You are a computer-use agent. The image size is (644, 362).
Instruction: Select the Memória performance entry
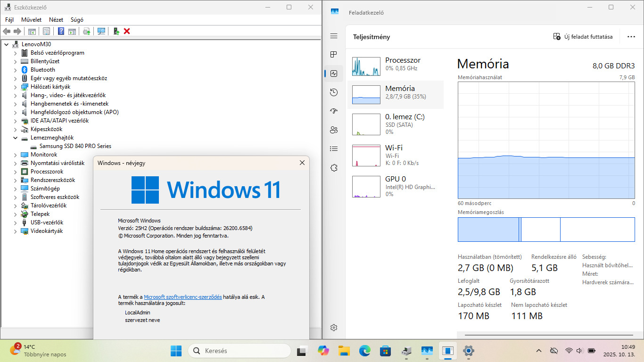click(x=395, y=95)
